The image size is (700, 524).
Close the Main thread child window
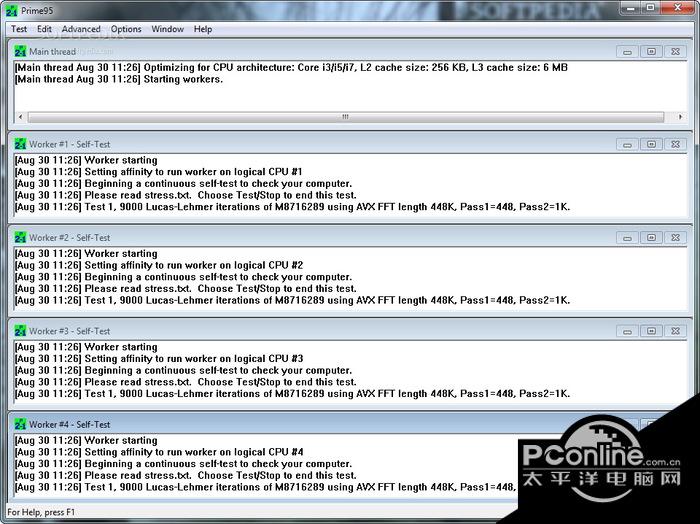675,52
